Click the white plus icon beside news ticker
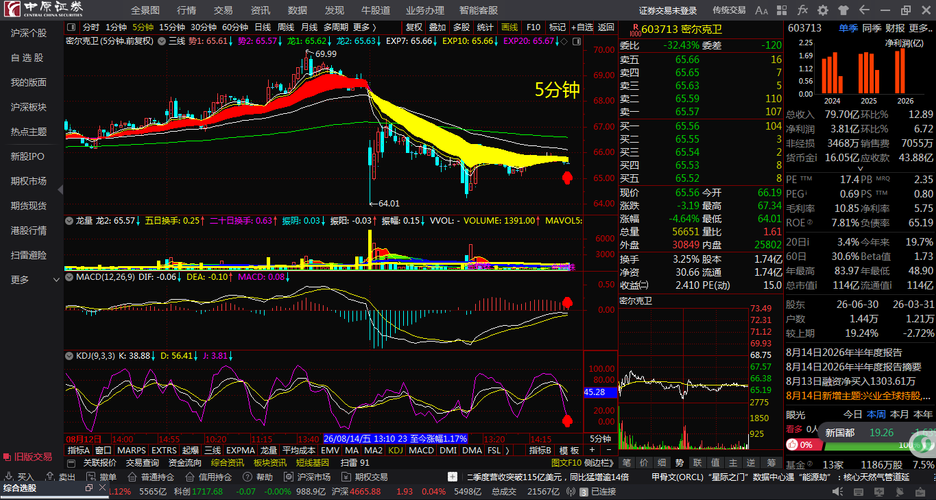Screen dimensions: 936x500 click(453, 477)
